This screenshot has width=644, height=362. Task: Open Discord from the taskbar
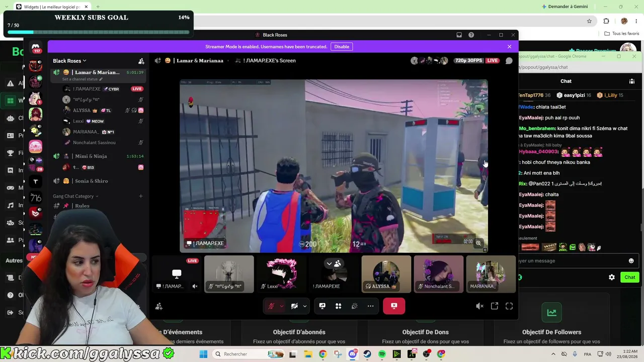pos(353,354)
